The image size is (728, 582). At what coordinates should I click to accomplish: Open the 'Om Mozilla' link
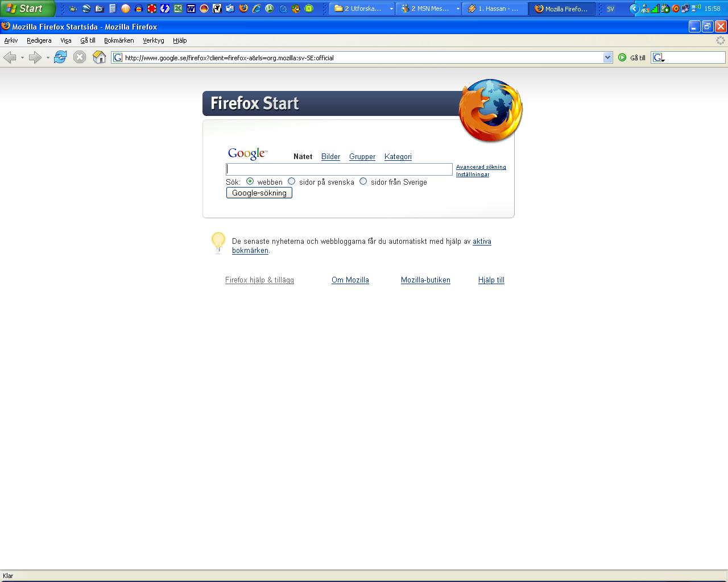click(x=350, y=280)
